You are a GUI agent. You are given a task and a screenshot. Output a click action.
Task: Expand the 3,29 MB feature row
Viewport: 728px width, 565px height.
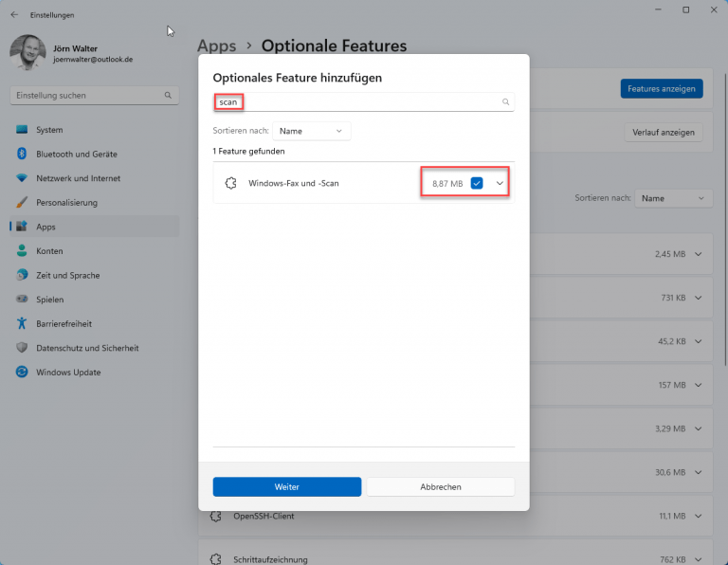[x=699, y=428]
